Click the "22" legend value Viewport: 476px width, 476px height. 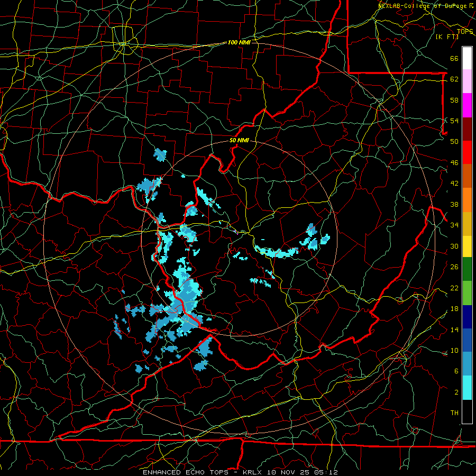[x=454, y=288]
